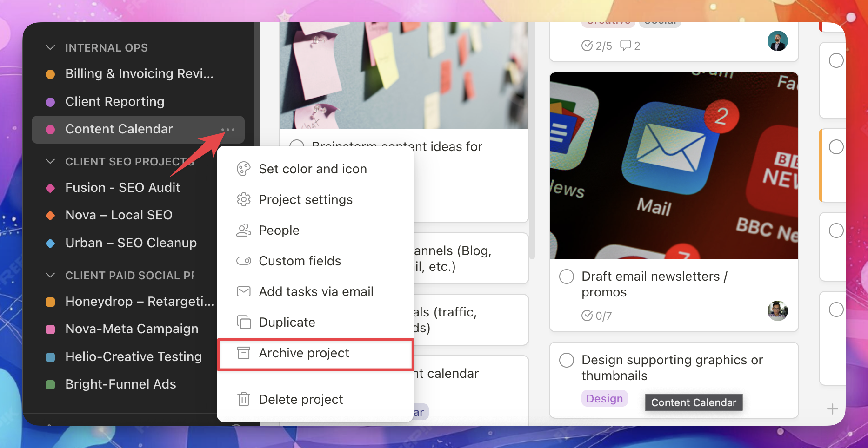
Task: Click orange diamond icon of Nova – Local SEO
Action: 50,215
